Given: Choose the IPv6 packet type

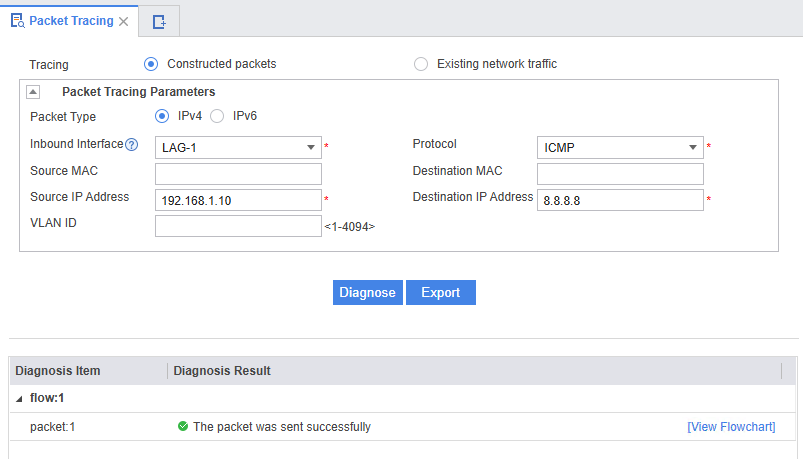Looking at the screenshot, I should click(x=217, y=116).
